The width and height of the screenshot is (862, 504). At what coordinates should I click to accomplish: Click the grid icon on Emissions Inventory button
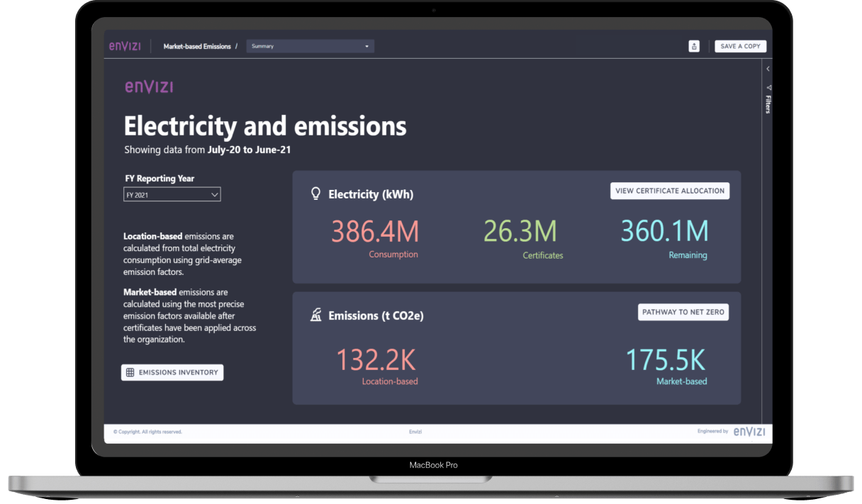click(x=130, y=372)
